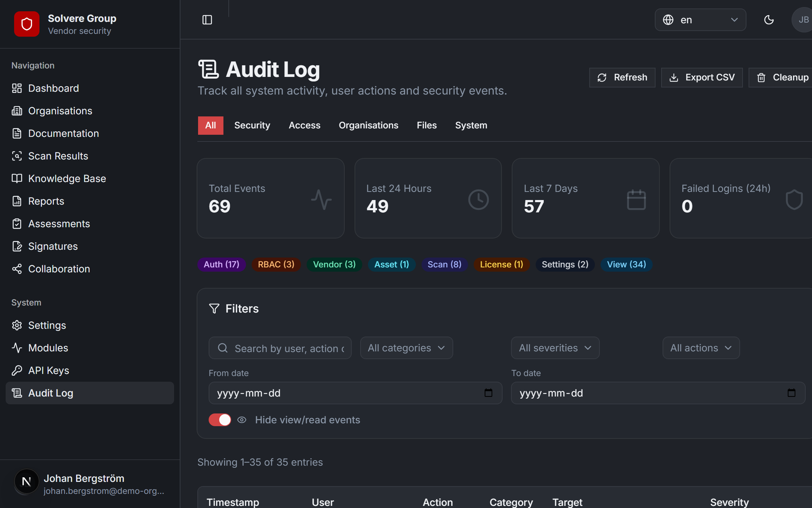Open the JB user avatar menu

803,20
